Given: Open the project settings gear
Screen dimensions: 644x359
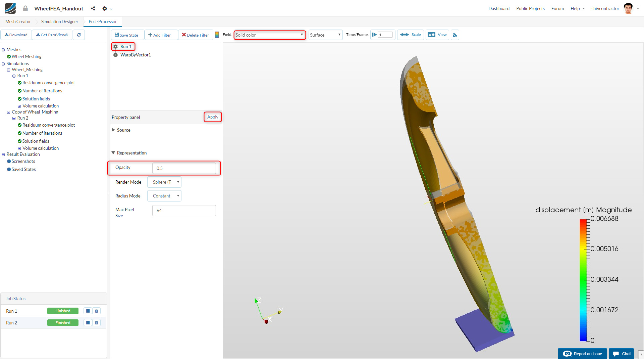Looking at the screenshot, I should 105,8.
